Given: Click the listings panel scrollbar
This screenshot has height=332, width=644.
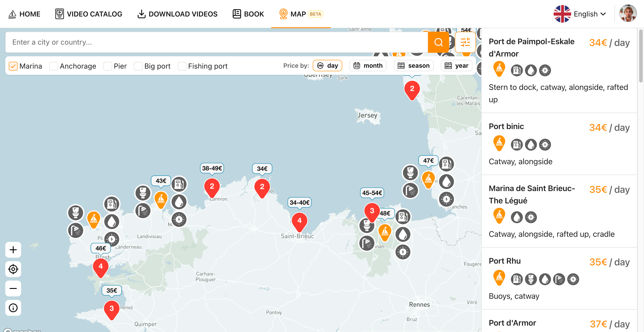Looking at the screenshot, I should click(640, 56).
